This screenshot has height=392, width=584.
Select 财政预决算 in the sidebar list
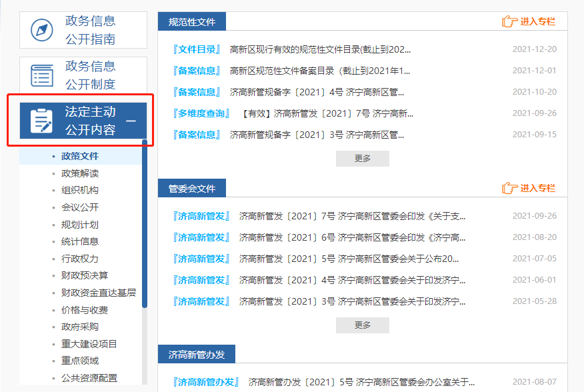pos(85,275)
